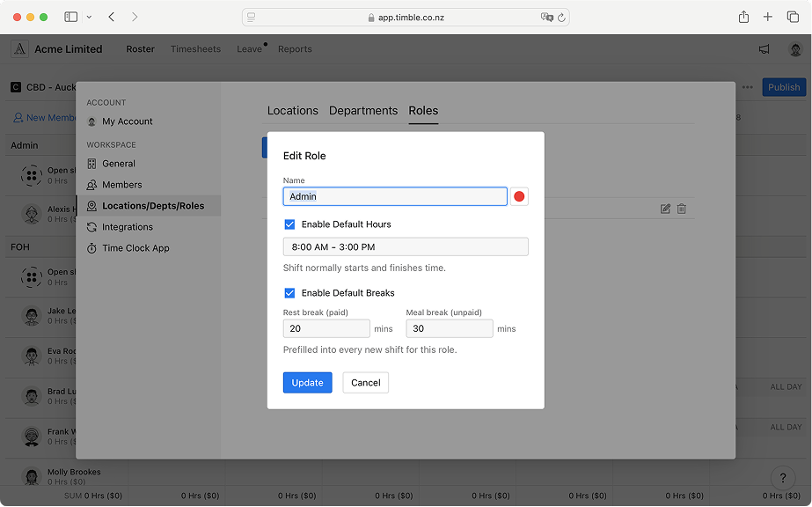Image resolution: width=812 pixels, height=507 pixels.
Task: Open the Timesheets menu item
Action: 196,49
